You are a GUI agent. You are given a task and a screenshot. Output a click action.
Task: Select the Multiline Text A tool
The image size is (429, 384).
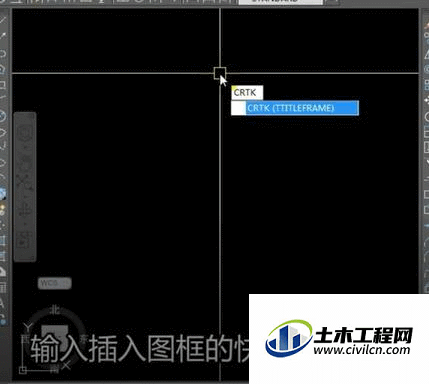tap(2, 303)
